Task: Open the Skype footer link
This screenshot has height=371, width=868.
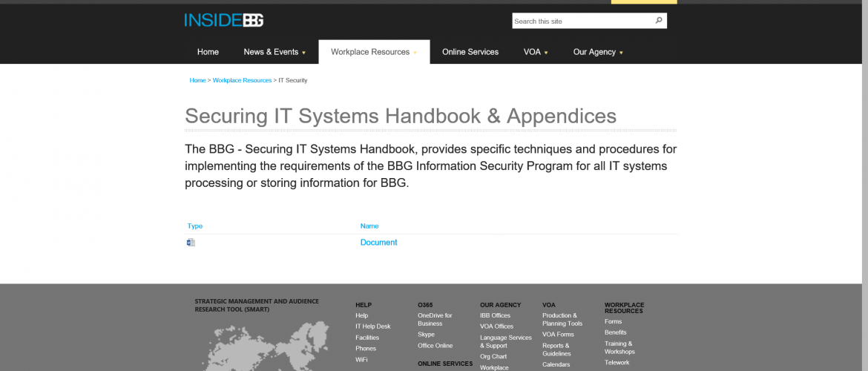Action: pyautogui.click(x=427, y=335)
